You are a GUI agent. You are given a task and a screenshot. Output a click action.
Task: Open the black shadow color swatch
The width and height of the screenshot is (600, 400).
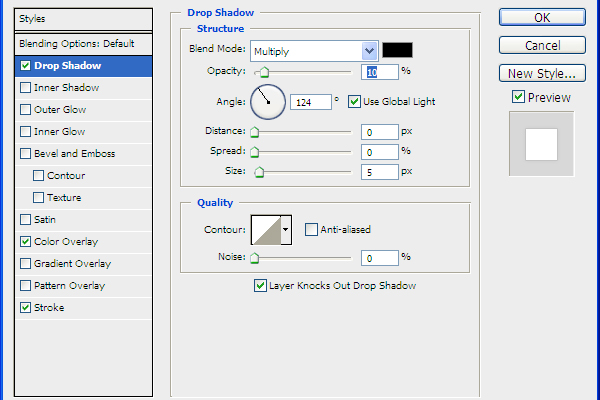(x=398, y=50)
